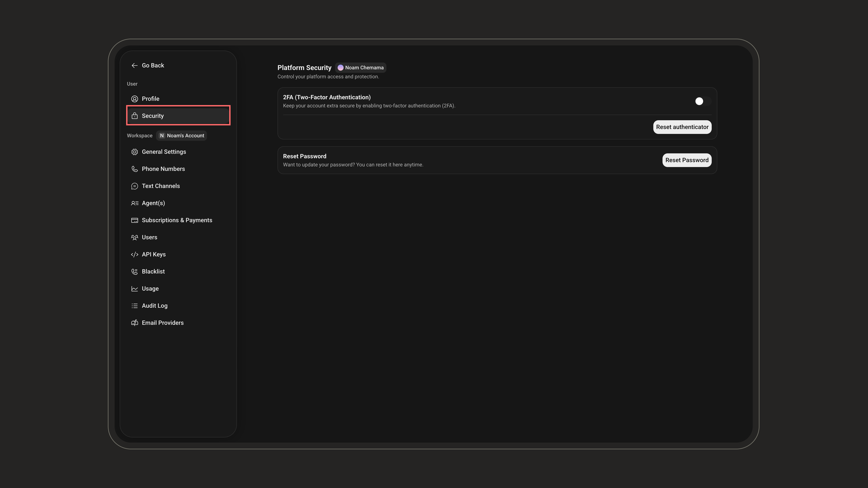Viewport: 868px width, 488px height.
Task: Click the N workspace initial badge
Action: pyautogui.click(x=162, y=136)
